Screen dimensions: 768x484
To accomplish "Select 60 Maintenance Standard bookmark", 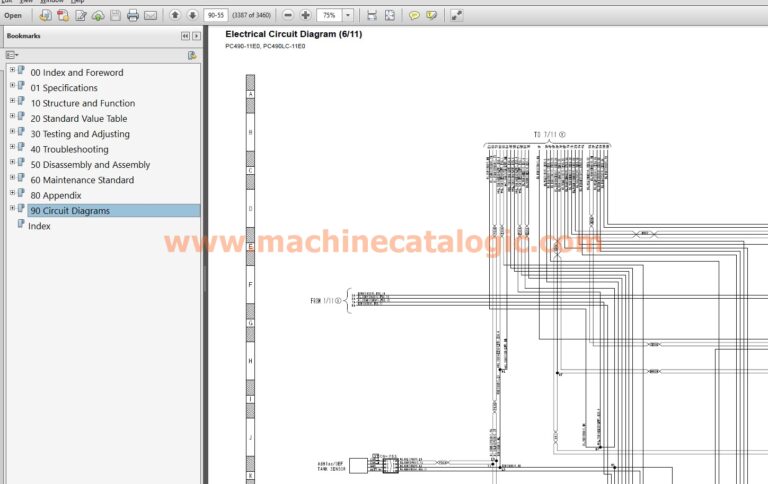I will click(82, 180).
